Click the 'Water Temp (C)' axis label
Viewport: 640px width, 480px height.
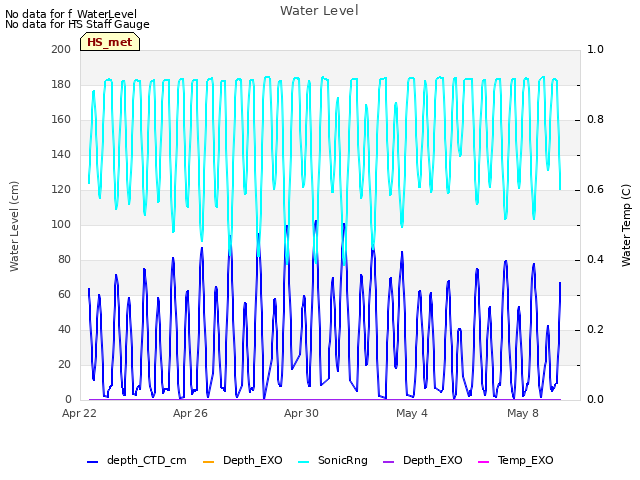[x=626, y=225]
